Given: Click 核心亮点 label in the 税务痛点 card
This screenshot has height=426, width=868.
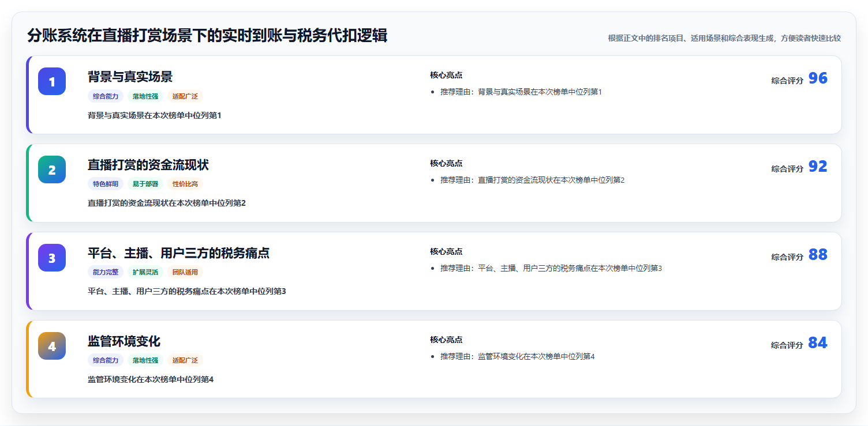Looking at the screenshot, I should pos(446,252).
